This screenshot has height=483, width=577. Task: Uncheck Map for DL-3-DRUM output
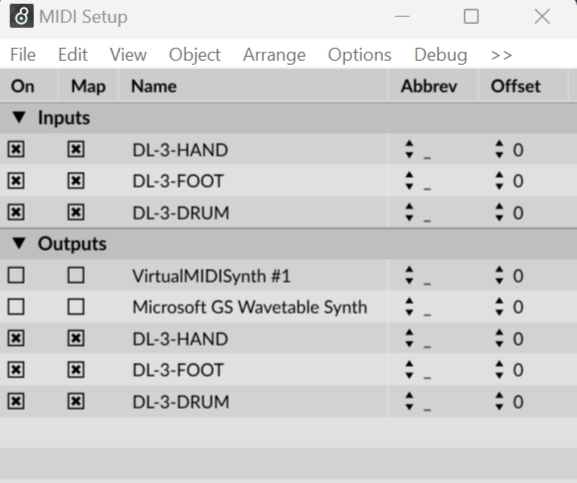(76, 401)
